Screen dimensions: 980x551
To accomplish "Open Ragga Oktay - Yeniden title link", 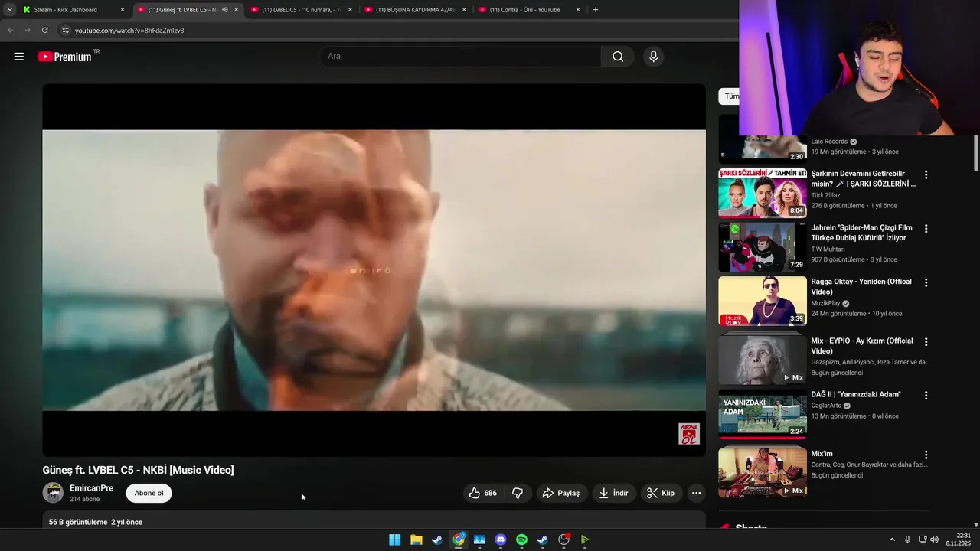I will (x=861, y=287).
